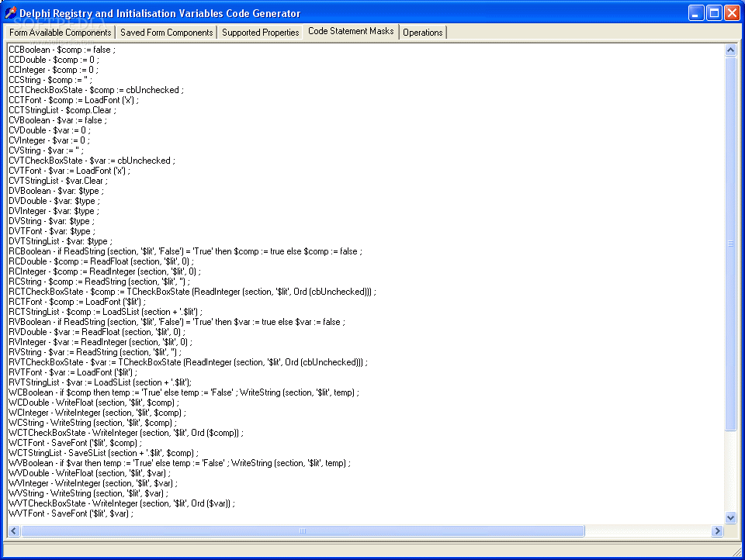Viewport: 745px width, 560px height.
Task: Open the Form Available Components tab
Action: [60, 33]
